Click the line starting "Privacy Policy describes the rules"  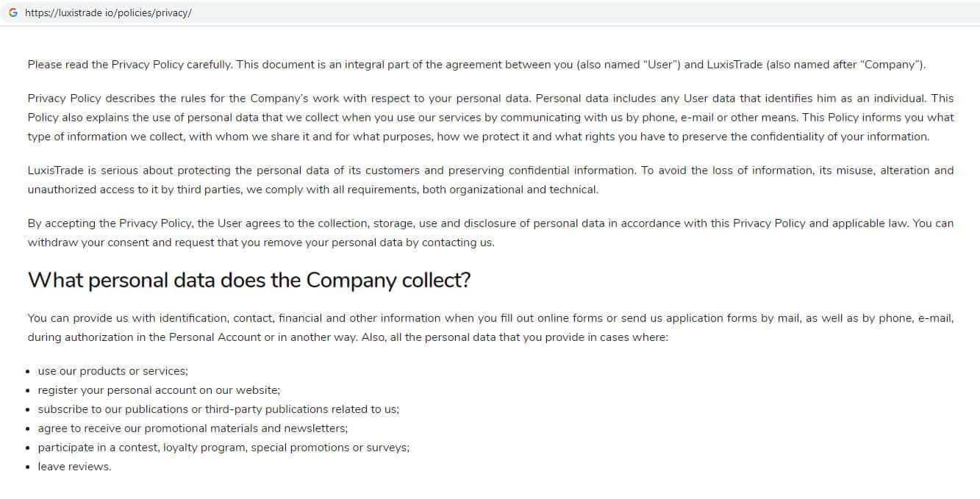pos(490,98)
